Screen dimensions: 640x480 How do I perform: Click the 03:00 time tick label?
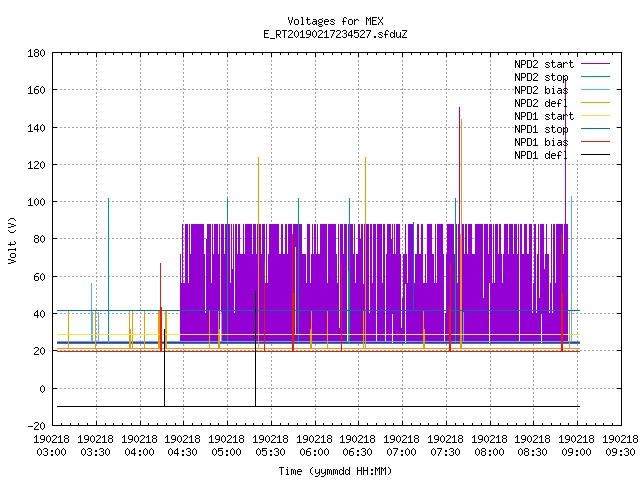(x=51, y=452)
